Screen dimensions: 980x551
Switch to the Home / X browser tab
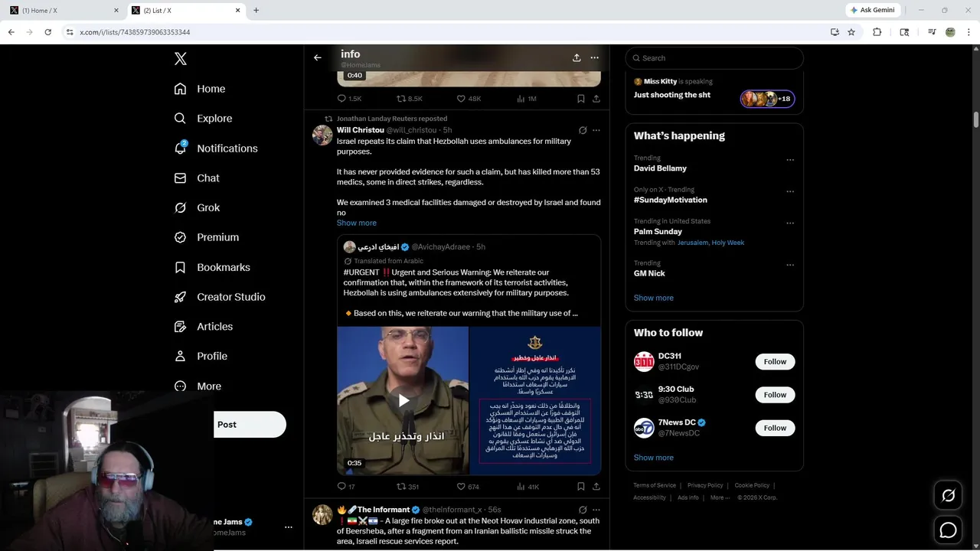pyautogui.click(x=65, y=10)
